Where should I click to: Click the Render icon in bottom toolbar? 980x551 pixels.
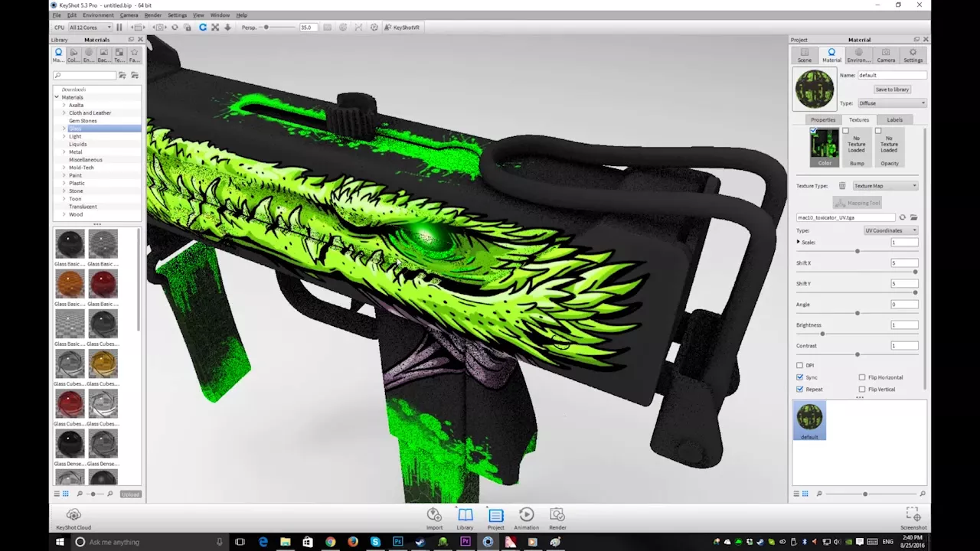(557, 518)
